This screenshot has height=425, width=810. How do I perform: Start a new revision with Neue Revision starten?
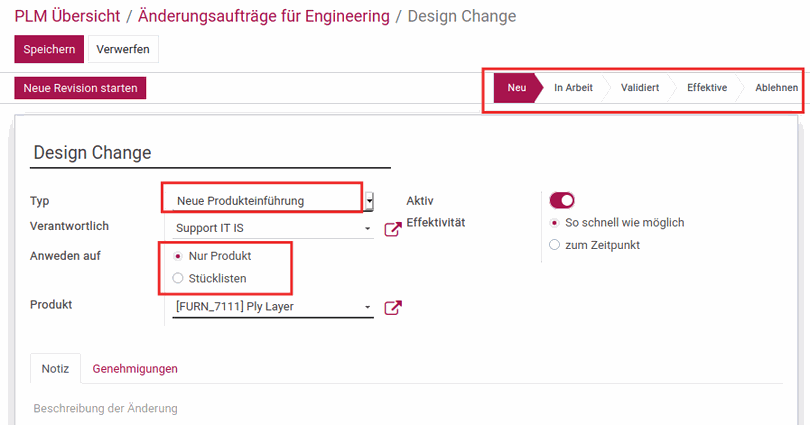pos(80,88)
